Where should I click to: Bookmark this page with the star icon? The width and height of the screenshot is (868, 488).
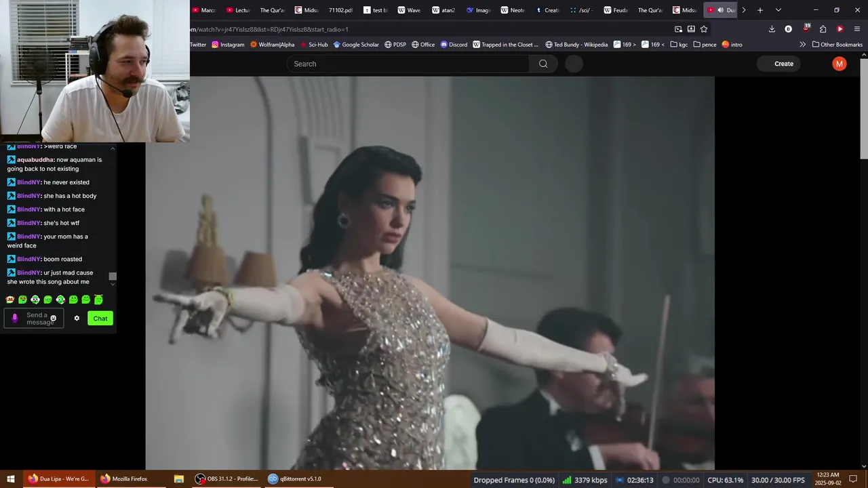(704, 29)
